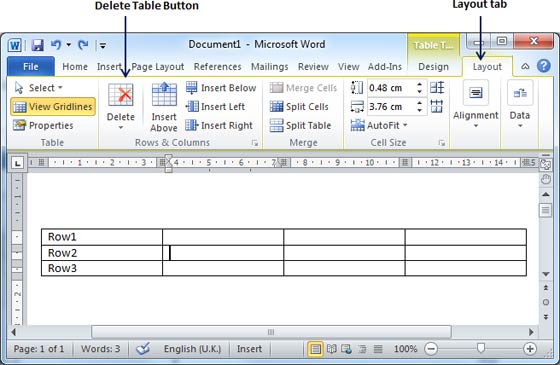560x365 pixels.
Task: Click the Zoom In plus button
Action: click(530, 349)
